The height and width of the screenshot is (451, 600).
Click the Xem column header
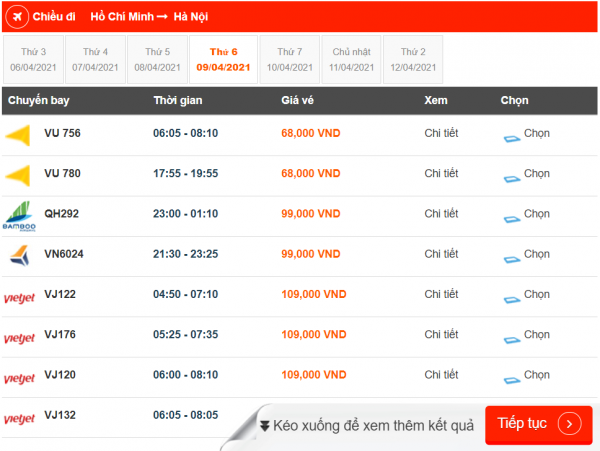coord(436,100)
